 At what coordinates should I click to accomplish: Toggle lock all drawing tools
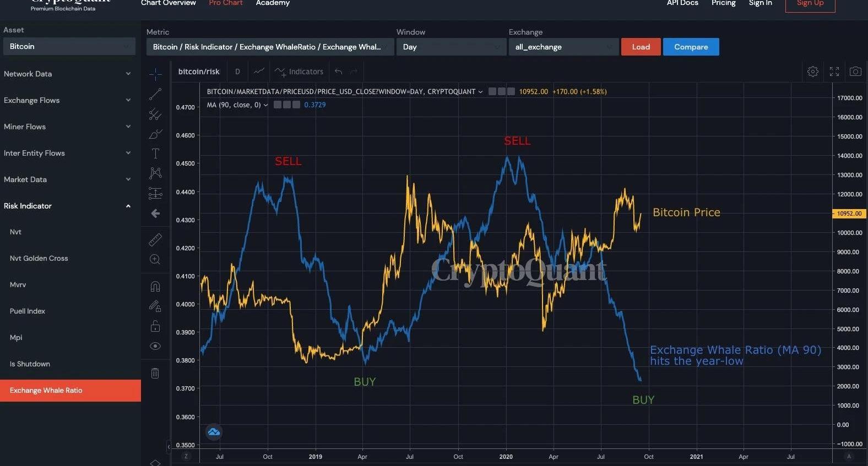tap(155, 326)
